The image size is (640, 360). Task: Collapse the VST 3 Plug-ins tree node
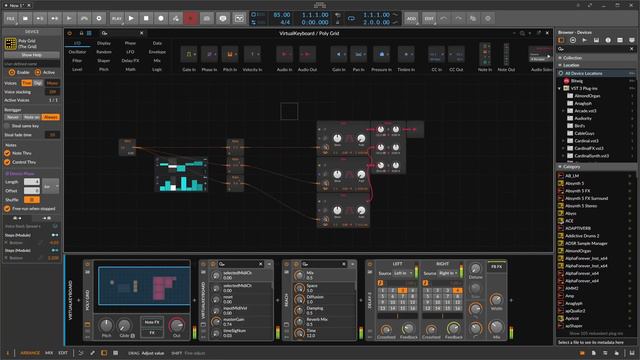(560, 88)
